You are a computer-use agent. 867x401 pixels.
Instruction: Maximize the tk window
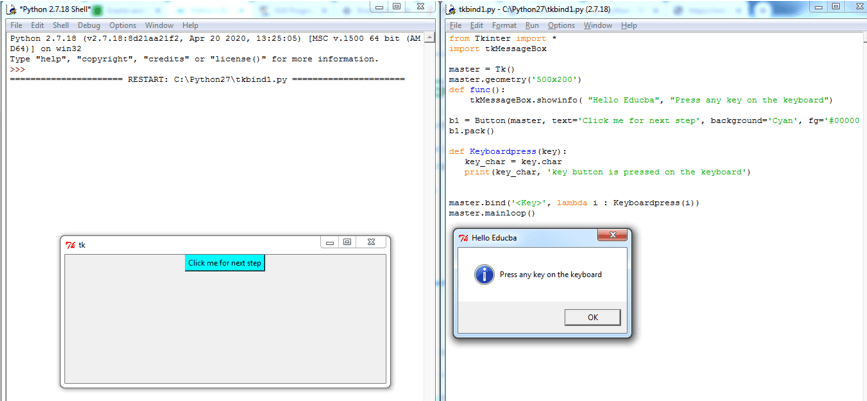(x=347, y=242)
